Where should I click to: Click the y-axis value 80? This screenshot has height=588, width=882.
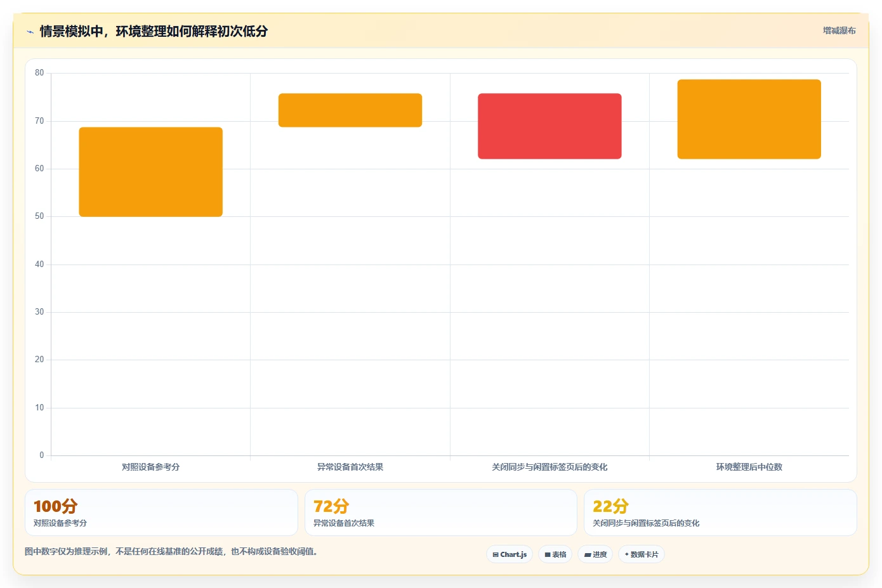[39, 73]
